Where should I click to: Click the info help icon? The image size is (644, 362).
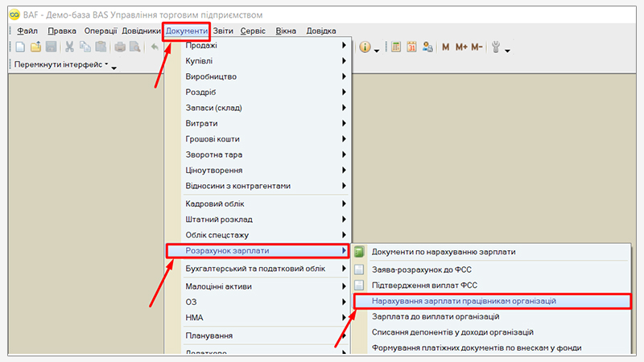365,47
